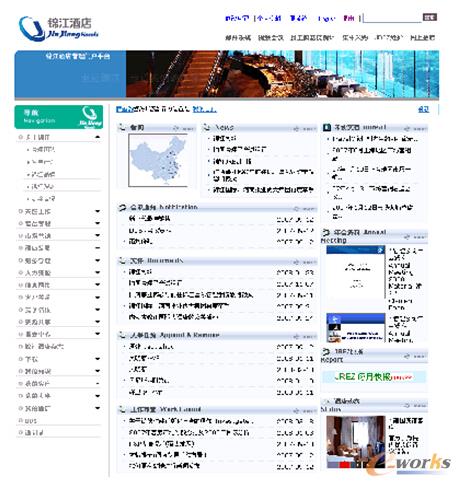This screenshot has height=486, width=461.
Task: Open the more icon in Documents header
Action: point(304,262)
